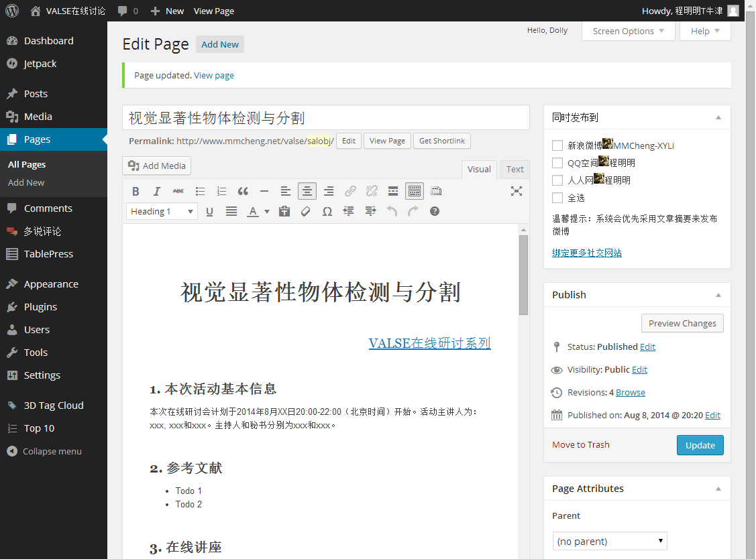Tick the 全选 select-all checkbox
Screen dimensions: 756x559
click(557, 198)
